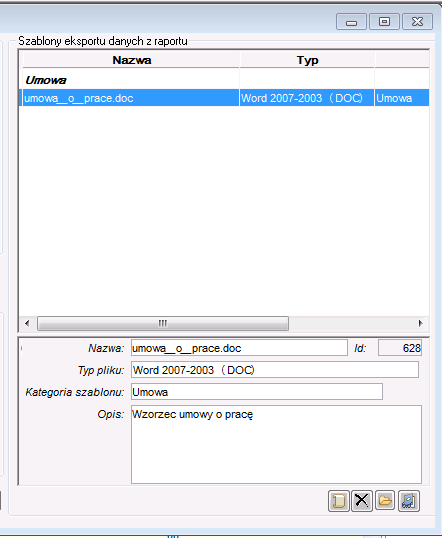
Task: Click the Word 2007-2003 (DOC) type cell
Action: [x=307, y=98]
